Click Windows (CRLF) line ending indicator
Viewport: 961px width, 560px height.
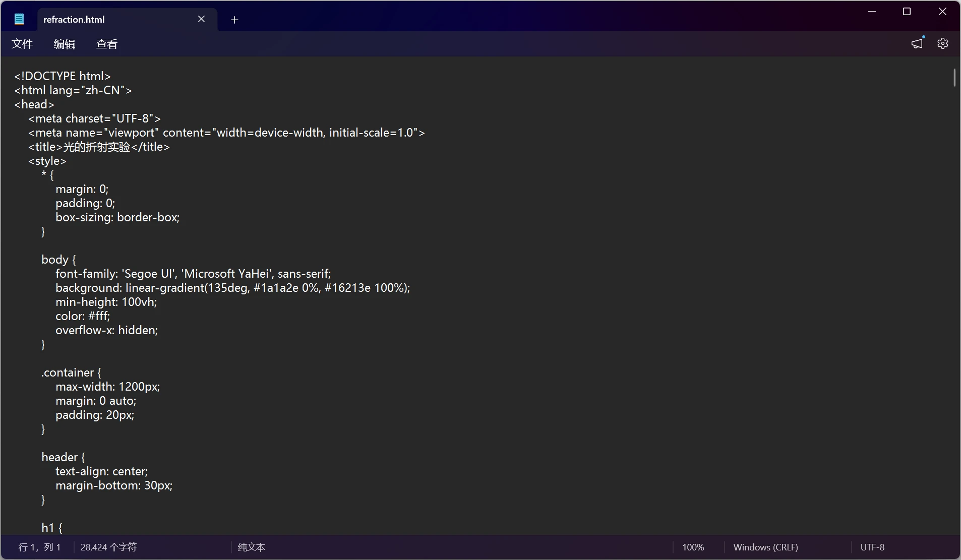pyautogui.click(x=765, y=547)
